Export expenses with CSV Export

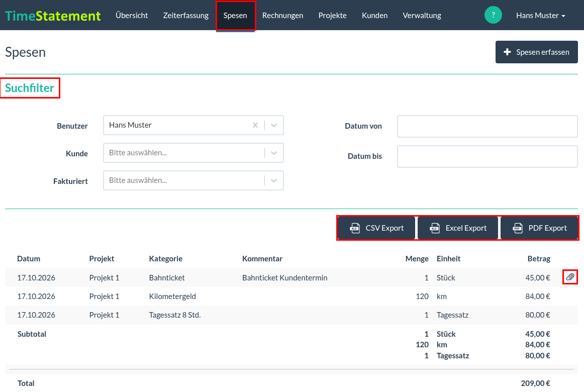pos(376,228)
